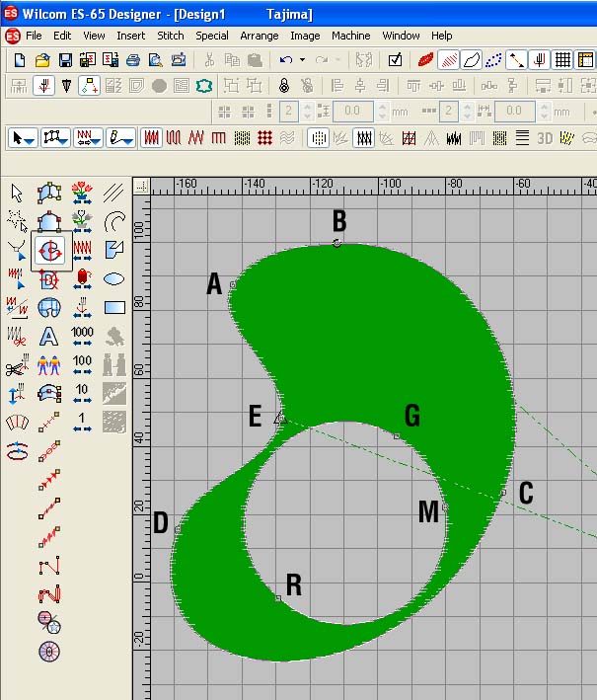Select the arrow Select Object tool
Screen dimensions: 597x700
coord(17,192)
